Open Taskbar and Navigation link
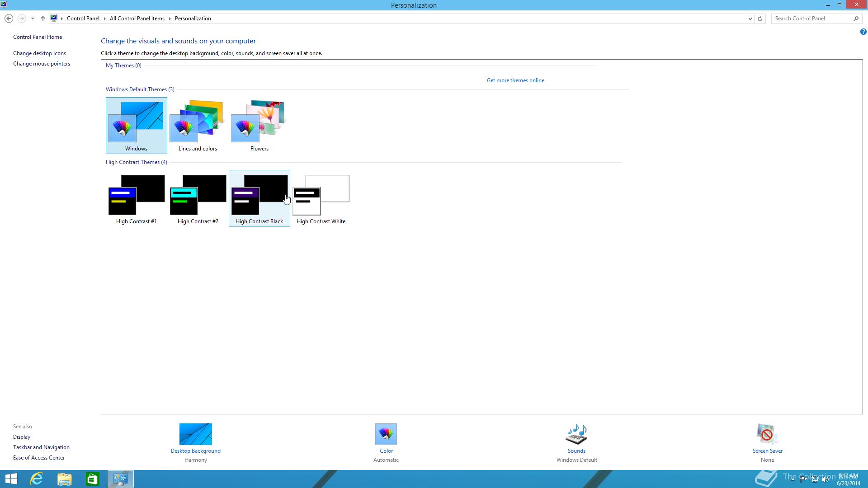 [41, 447]
